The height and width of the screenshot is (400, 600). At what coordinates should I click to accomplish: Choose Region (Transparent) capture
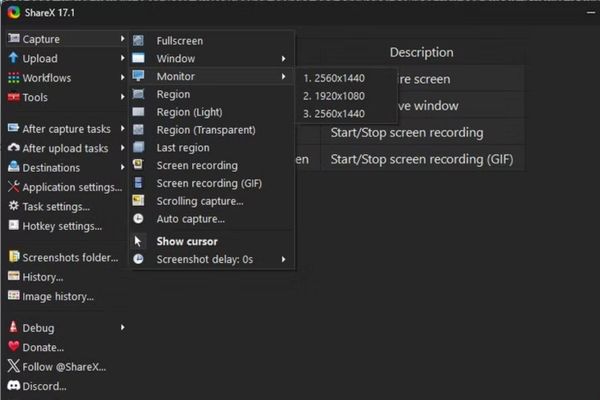click(x=205, y=130)
